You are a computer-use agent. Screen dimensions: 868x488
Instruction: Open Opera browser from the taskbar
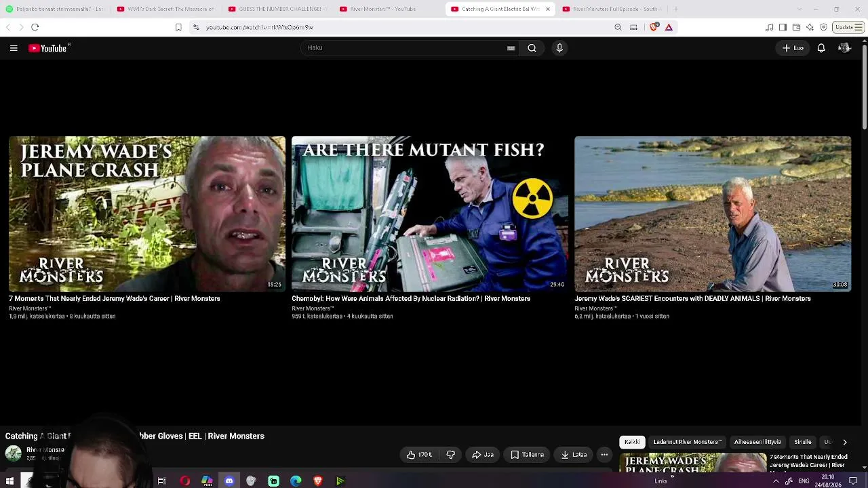[x=184, y=481]
